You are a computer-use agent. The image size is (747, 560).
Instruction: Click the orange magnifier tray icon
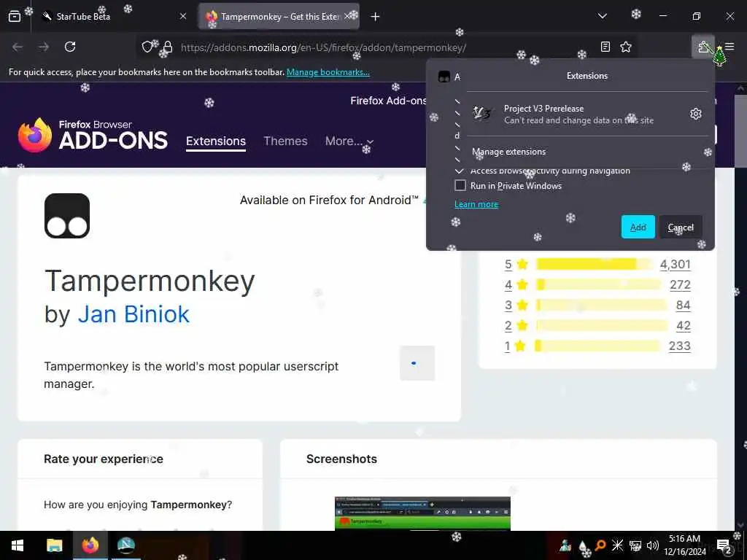pos(600,545)
